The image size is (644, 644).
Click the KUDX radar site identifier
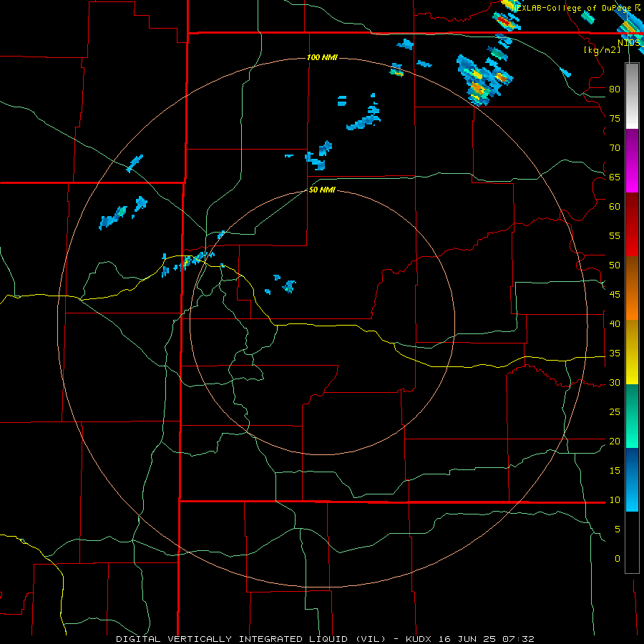(x=420, y=639)
